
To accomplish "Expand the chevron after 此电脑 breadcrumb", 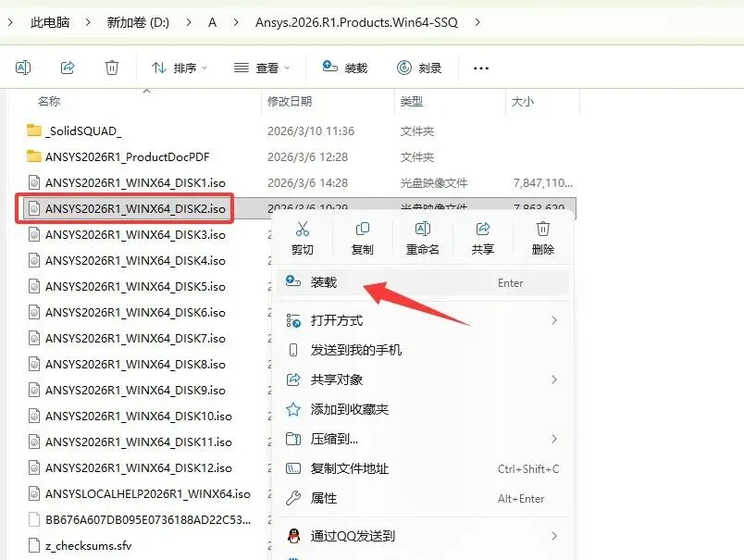I will pos(88,22).
